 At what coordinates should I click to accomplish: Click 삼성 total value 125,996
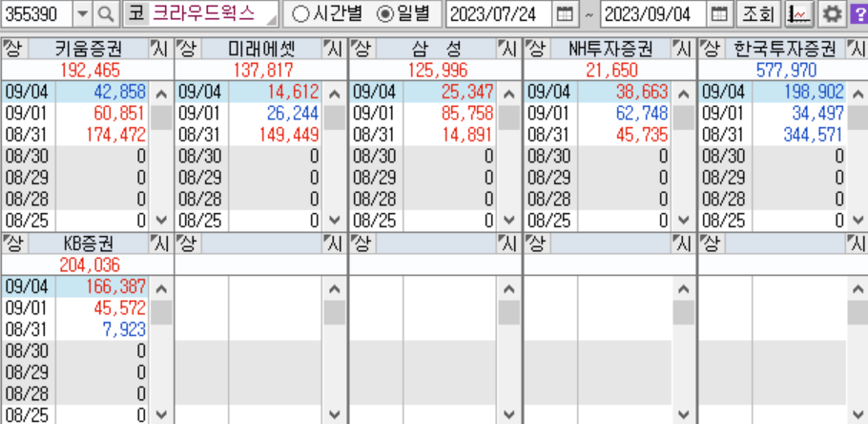point(436,70)
